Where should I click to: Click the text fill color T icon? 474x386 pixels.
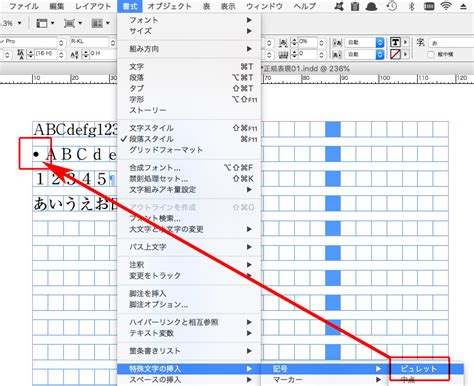(395, 42)
